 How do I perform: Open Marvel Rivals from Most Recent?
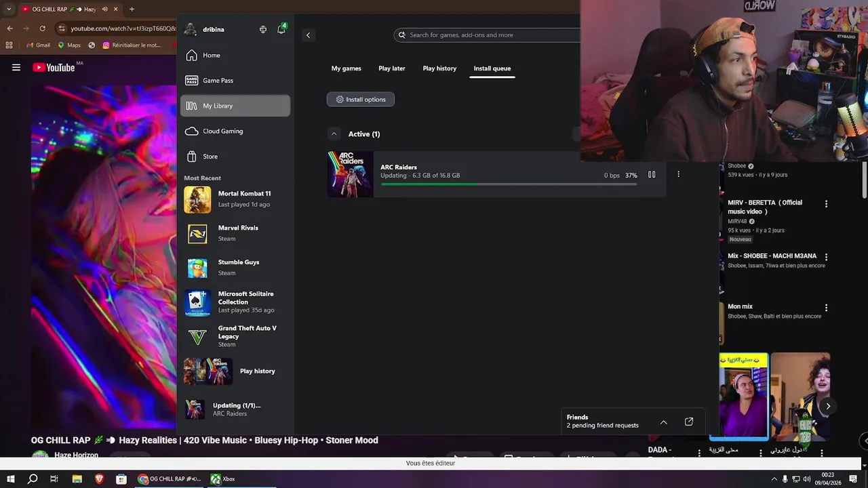[x=235, y=234]
